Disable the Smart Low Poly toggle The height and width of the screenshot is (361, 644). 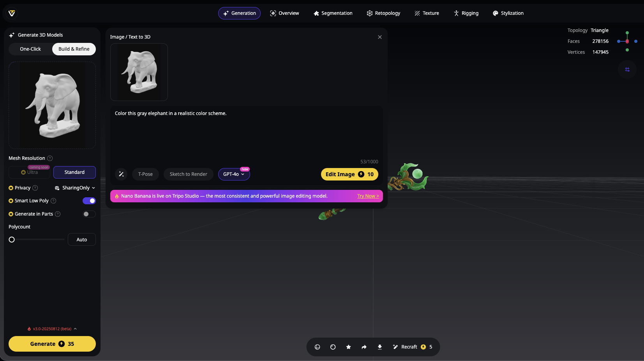coord(89,201)
